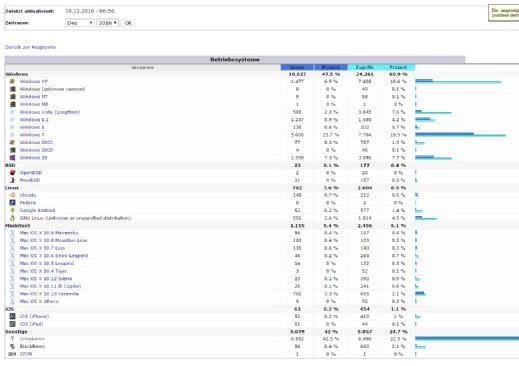The image size is (519, 366).
Task: Click the OpenBSD mascot icon
Action: tap(12, 173)
